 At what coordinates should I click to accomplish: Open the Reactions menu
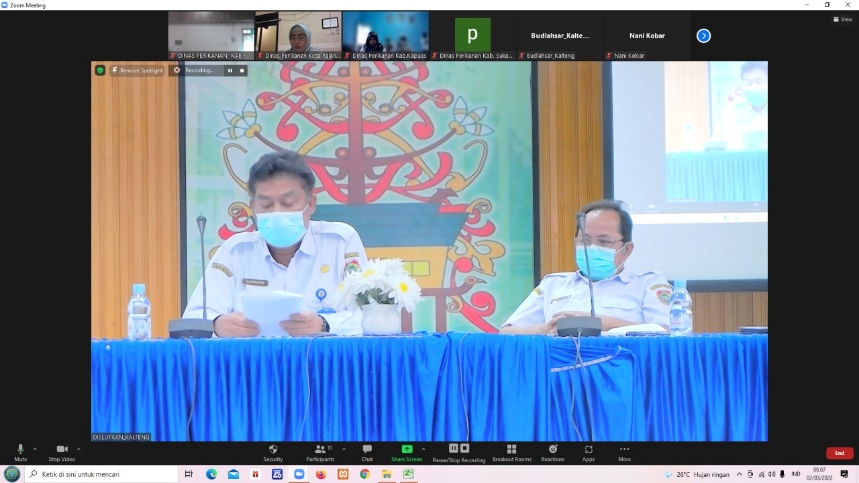553,451
